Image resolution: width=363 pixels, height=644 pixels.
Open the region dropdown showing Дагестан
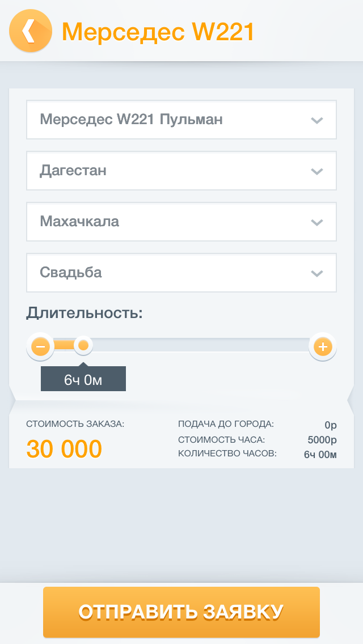coord(181,171)
